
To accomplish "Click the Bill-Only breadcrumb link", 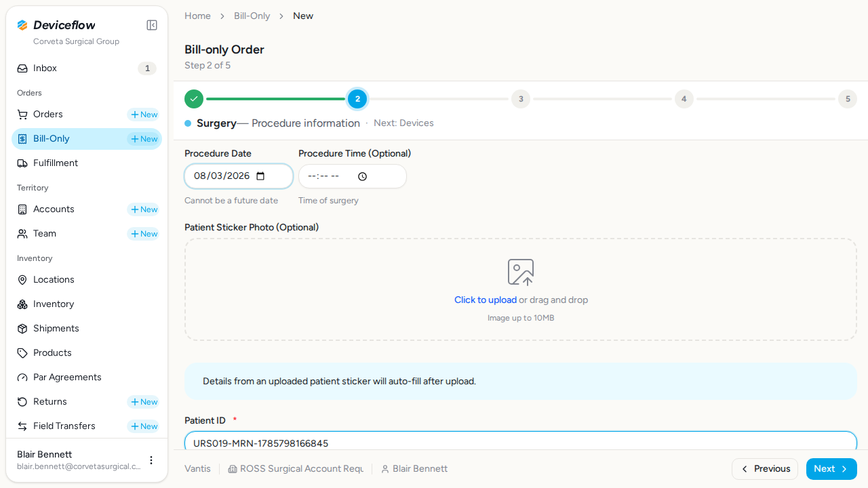I will click(x=252, y=16).
